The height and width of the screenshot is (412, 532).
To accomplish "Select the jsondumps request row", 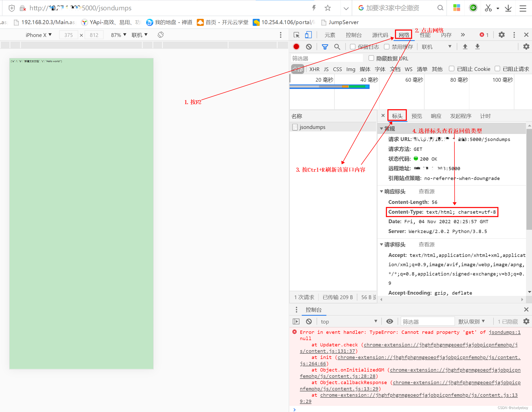I will (333, 127).
